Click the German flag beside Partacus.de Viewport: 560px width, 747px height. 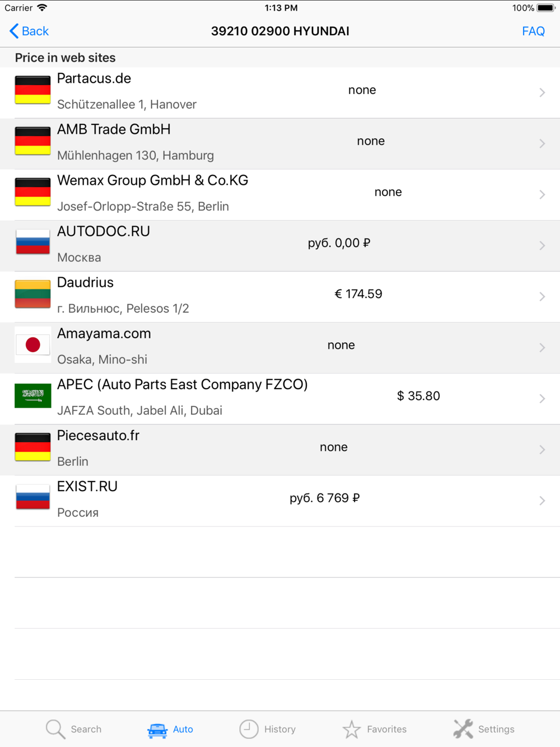(x=32, y=90)
